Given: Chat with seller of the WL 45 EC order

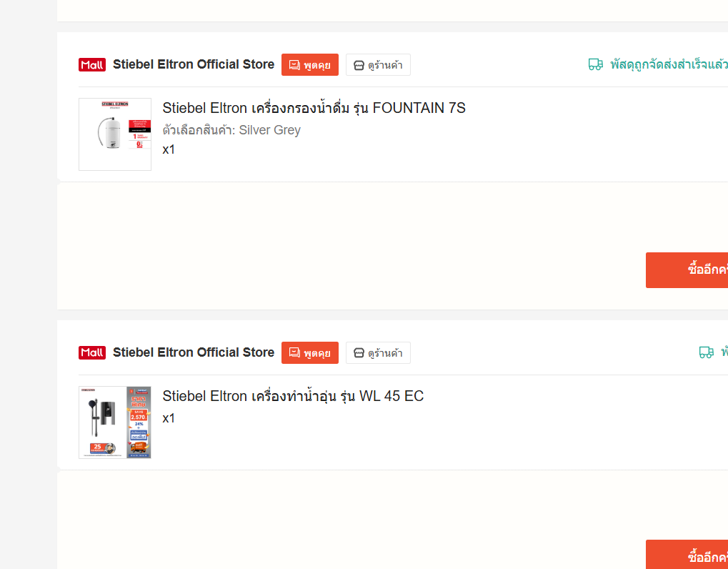Looking at the screenshot, I should [x=309, y=352].
